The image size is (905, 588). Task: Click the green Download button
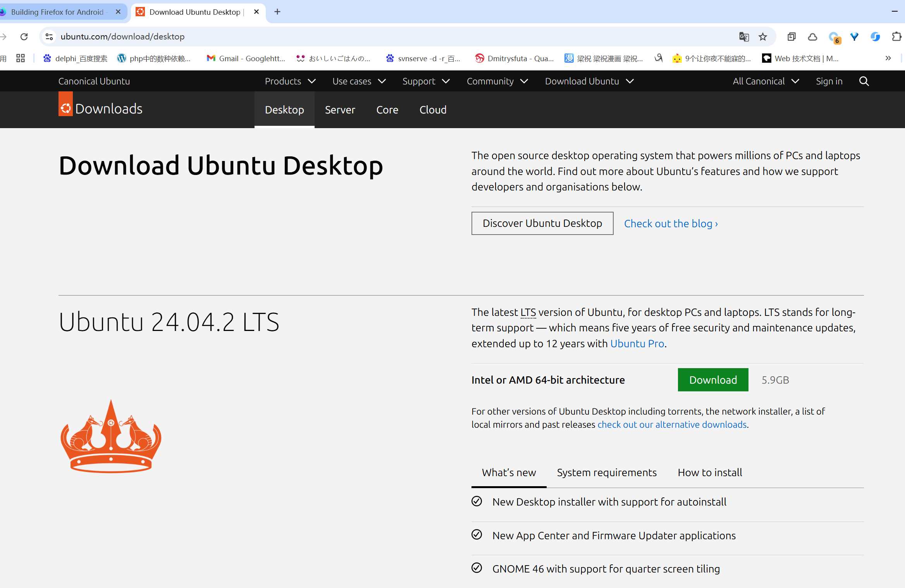point(713,380)
